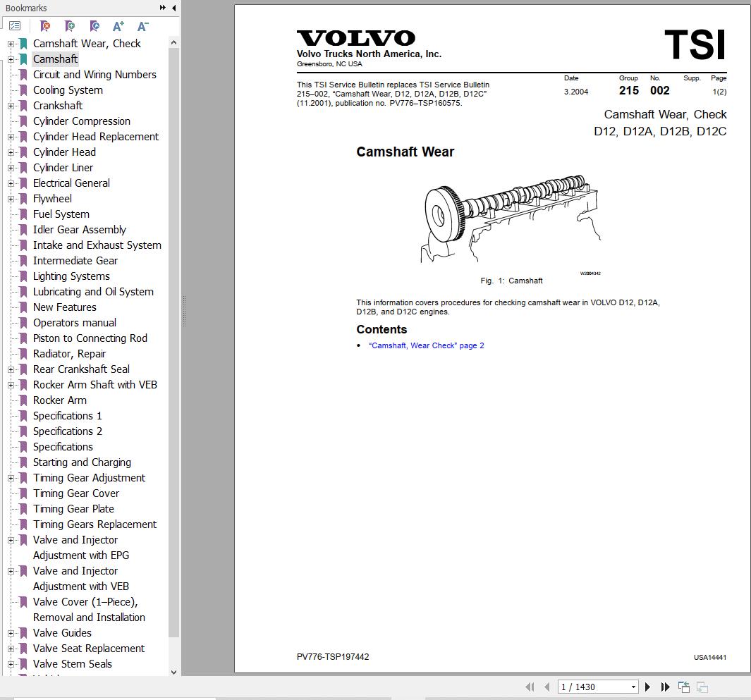Open the page number dropdown
The width and height of the screenshot is (751, 700).
633,687
